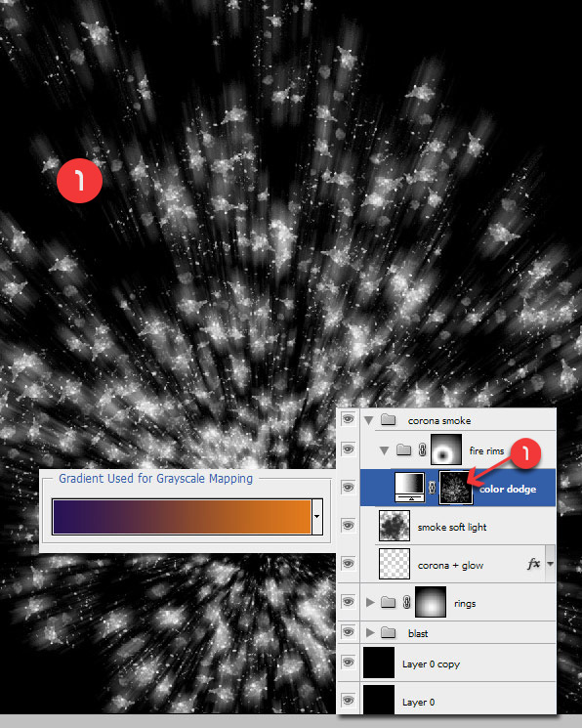
Task: Select the color dodge layer mask thumbnail
Action: pos(456,488)
